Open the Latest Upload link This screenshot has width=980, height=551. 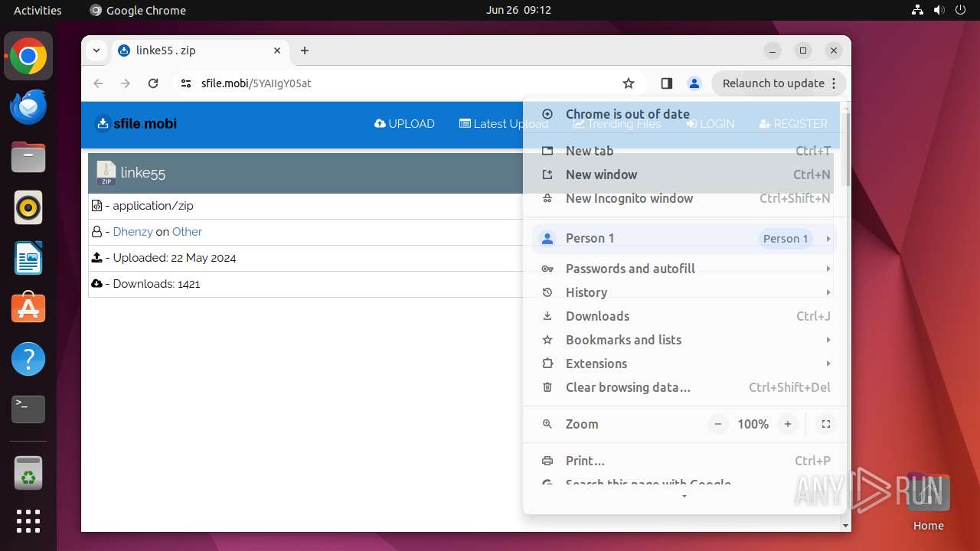(504, 123)
